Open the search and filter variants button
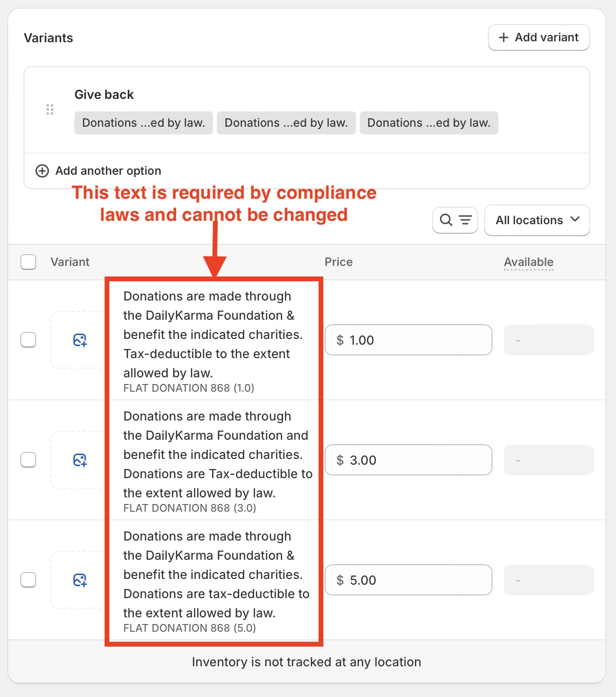616x697 pixels. pyautogui.click(x=455, y=220)
